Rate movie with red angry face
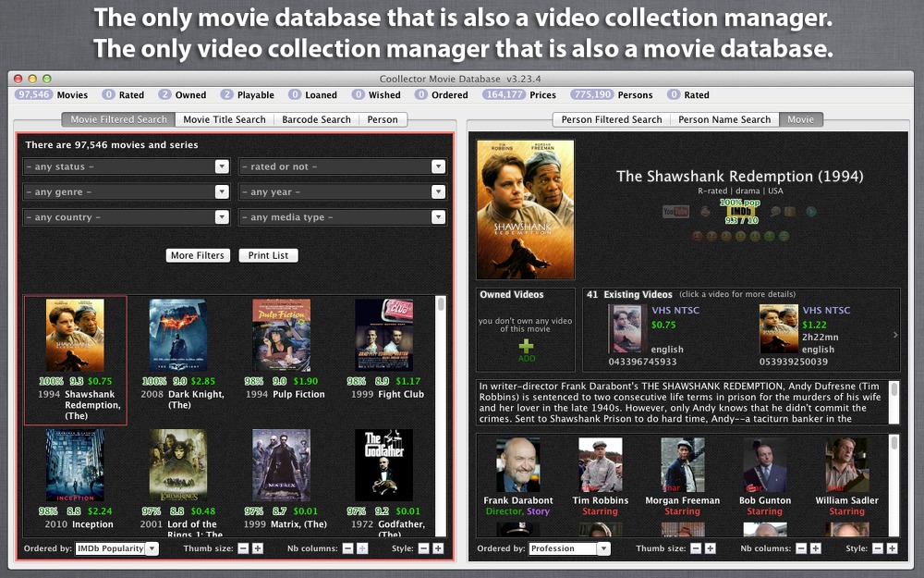 point(697,237)
